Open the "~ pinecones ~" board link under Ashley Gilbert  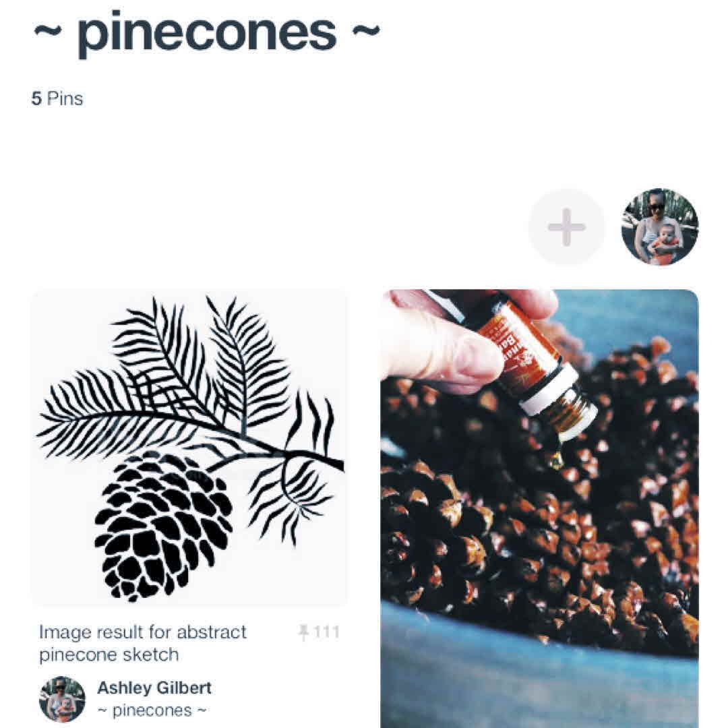click(152, 710)
